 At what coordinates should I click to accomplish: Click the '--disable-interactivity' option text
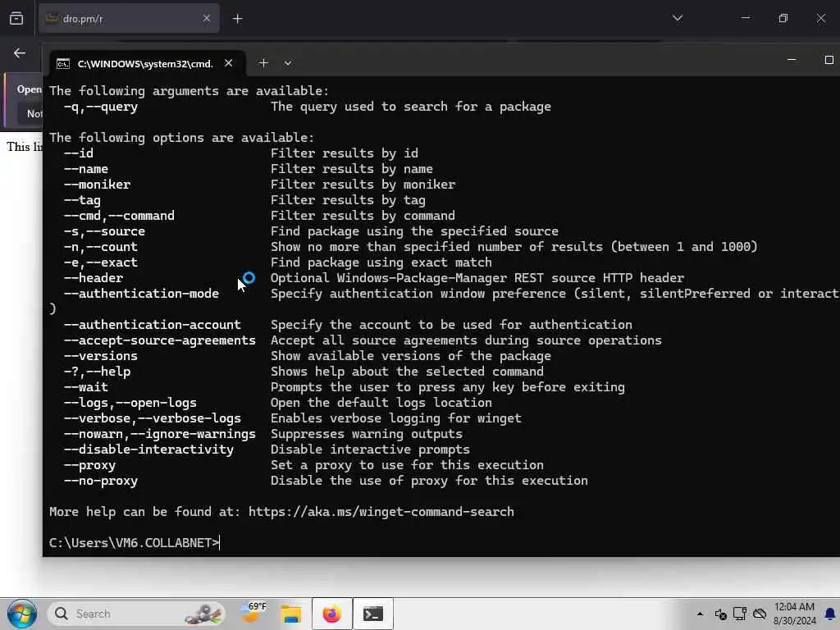pyautogui.click(x=149, y=450)
